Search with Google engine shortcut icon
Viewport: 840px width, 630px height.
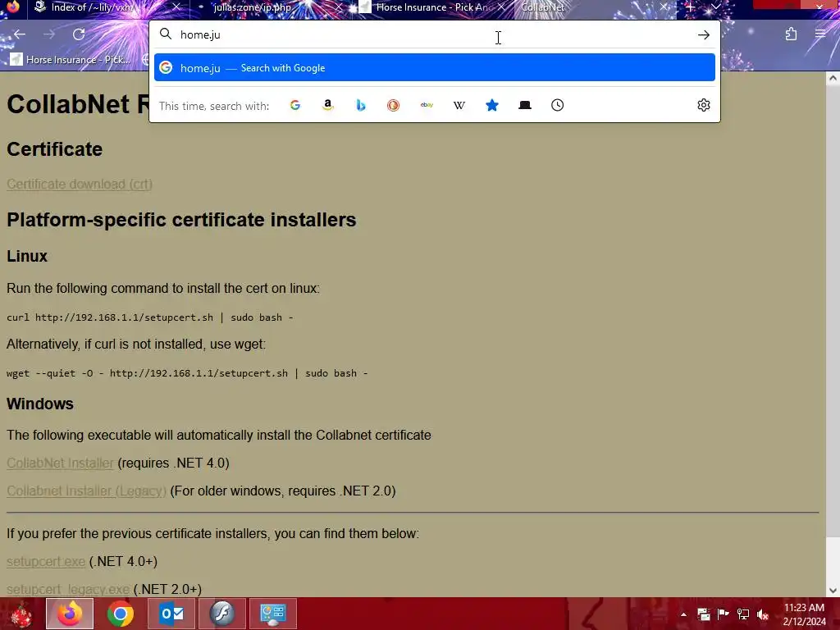click(295, 106)
